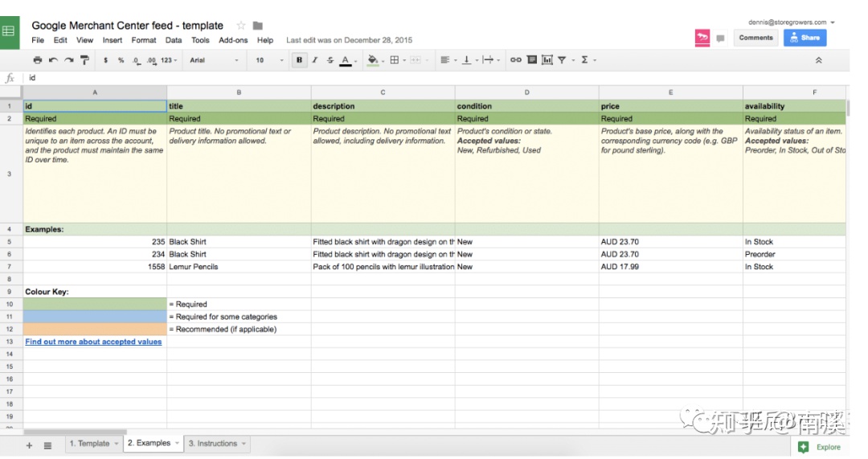Switch to the '1. Template' sheet tab
The image size is (868, 459).
tap(89, 444)
